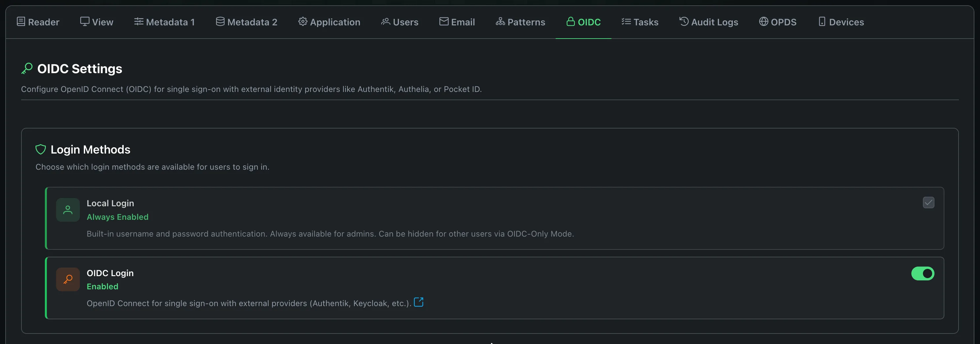View the Audit Logs tab
Viewport: 980px width, 344px height.
coord(709,22)
